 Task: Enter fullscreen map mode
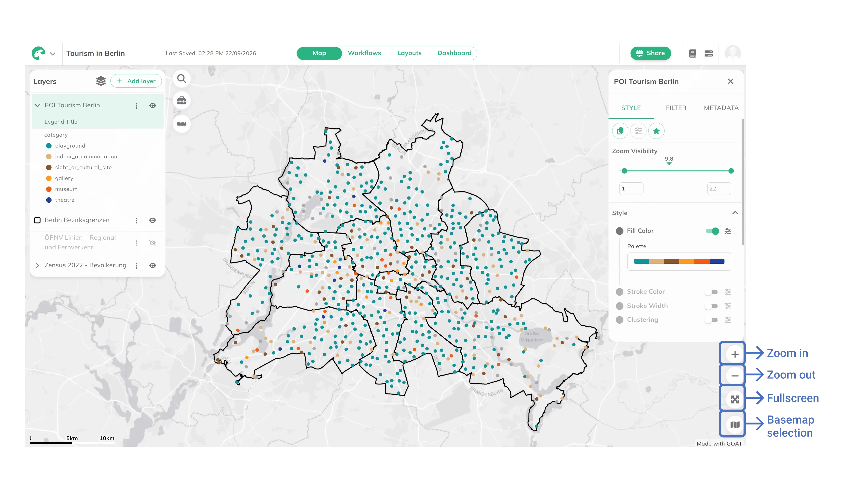click(735, 399)
